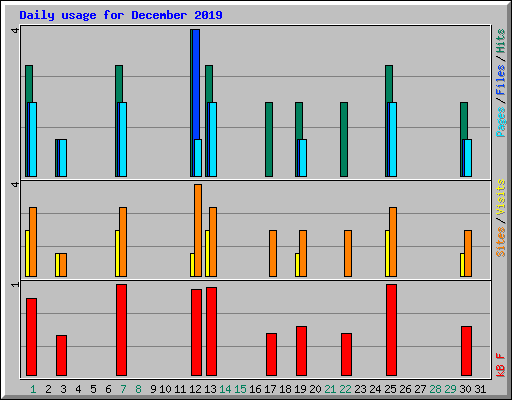Click the "4" axis label of the visits chart

click(x=15, y=184)
